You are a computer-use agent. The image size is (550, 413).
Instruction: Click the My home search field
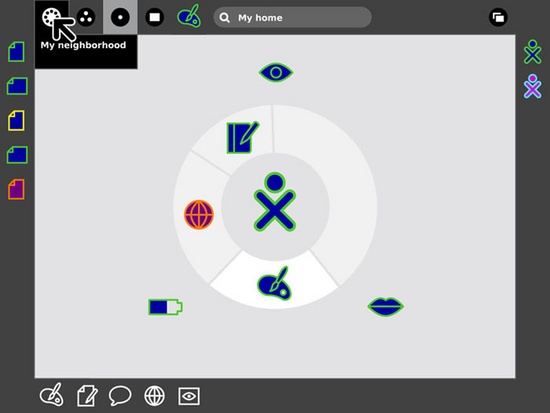pyautogui.click(x=293, y=18)
